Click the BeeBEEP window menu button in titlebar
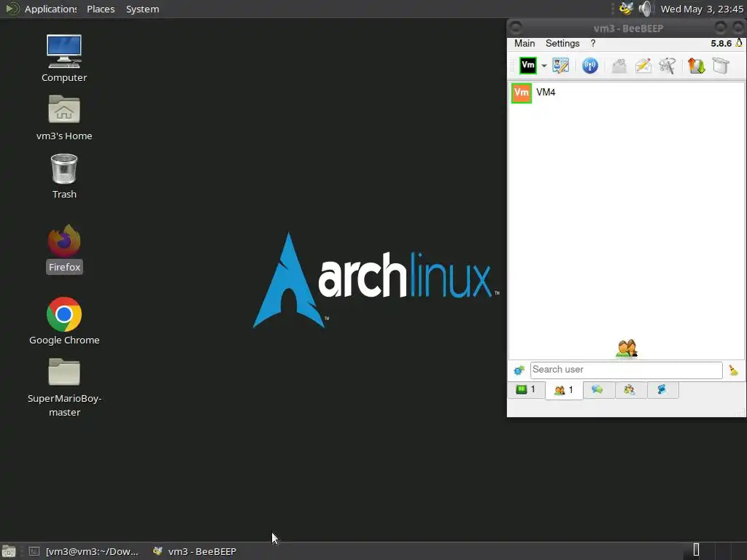Screen dimensions: 747x560 [x=516, y=28]
